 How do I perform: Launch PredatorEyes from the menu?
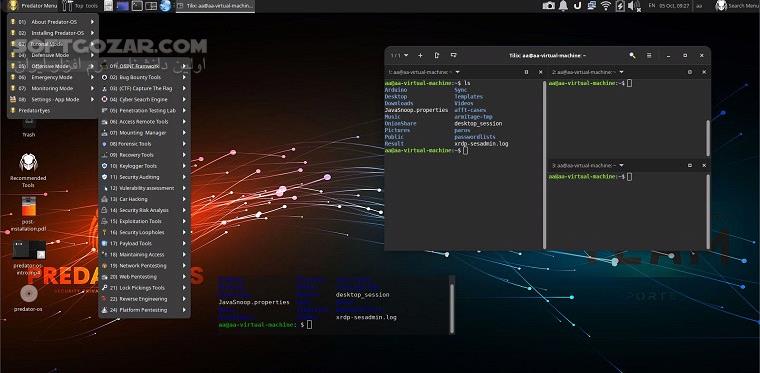pos(53,110)
